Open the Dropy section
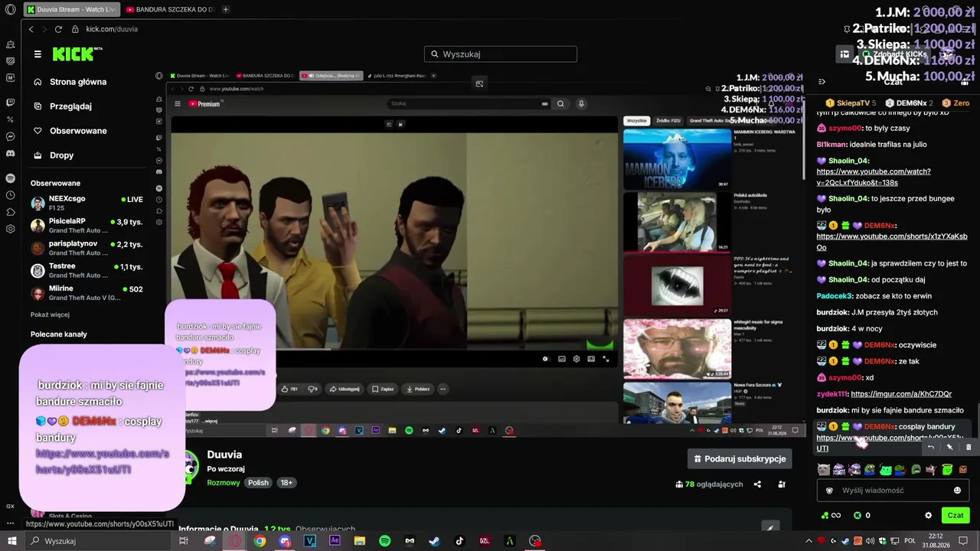Screen dimensions: 980x551 click(62, 155)
